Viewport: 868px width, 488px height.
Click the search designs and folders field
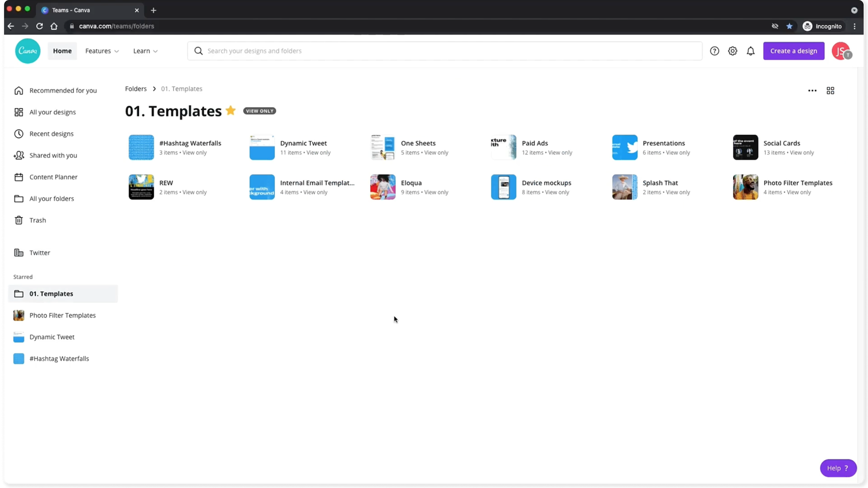[444, 51]
